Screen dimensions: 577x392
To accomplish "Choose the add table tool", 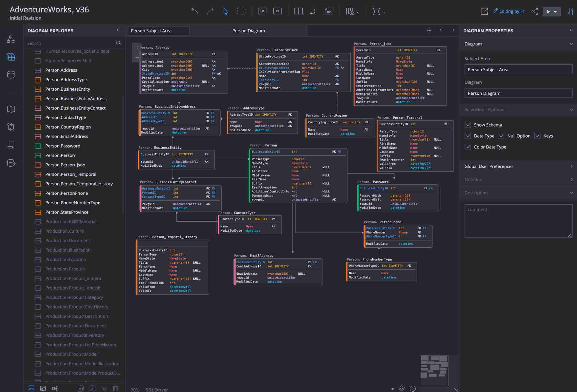I will (298, 11).
